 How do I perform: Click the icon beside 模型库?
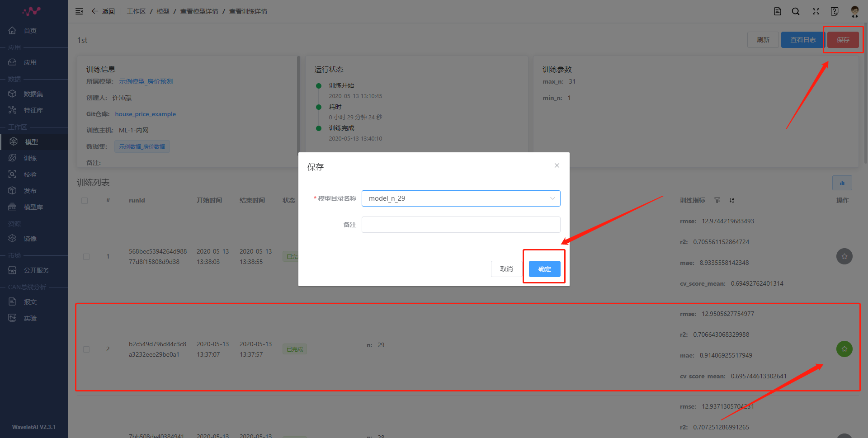[13, 207]
